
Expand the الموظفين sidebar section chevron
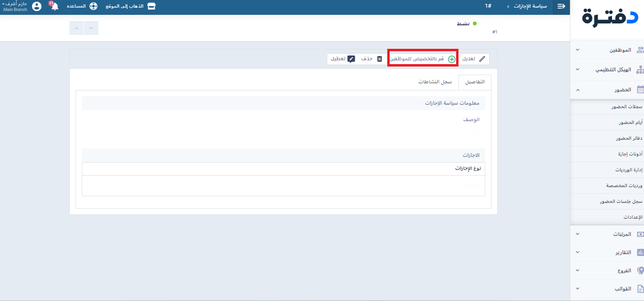click(578, 50)
